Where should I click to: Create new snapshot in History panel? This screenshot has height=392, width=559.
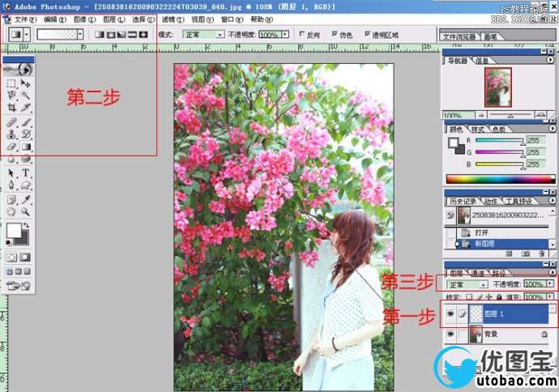point(526,254)
